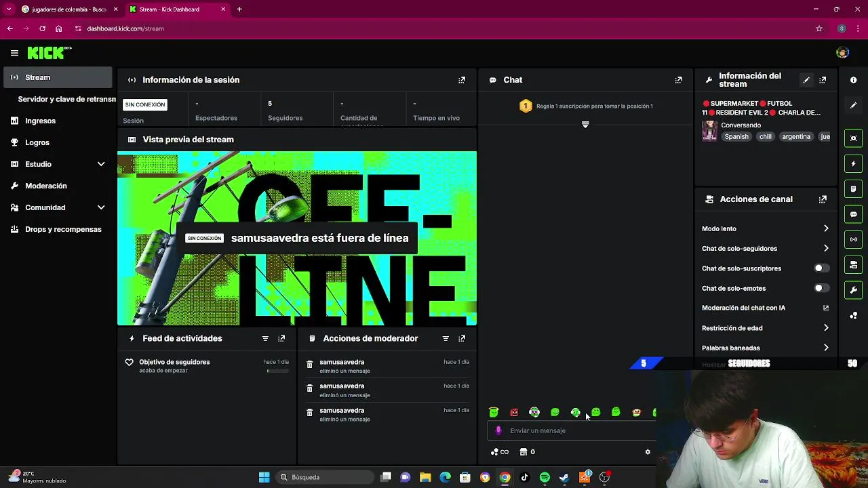868x488 pixels.
Task: Open Spotify from the taskbar
Action: click(545, 477)
